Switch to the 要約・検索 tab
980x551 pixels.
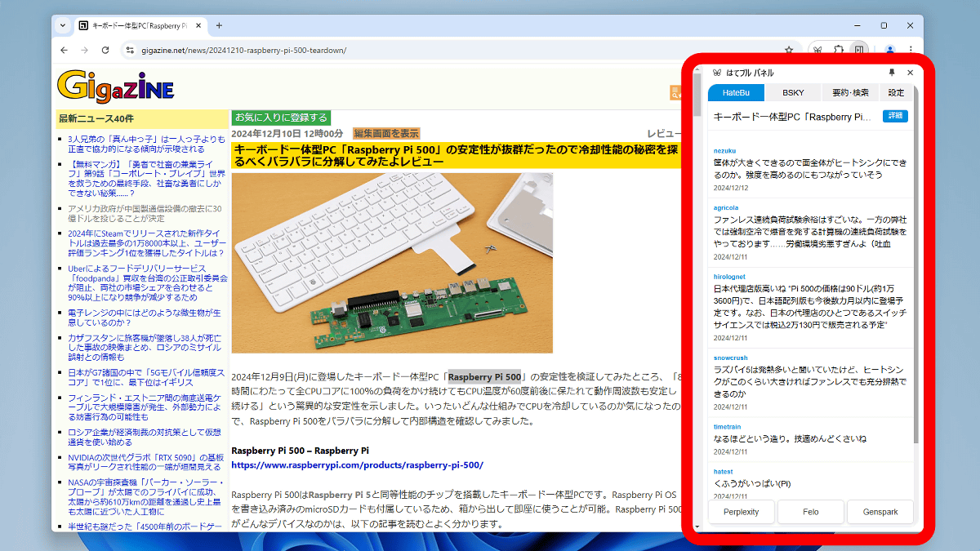[x=850, y=92]
